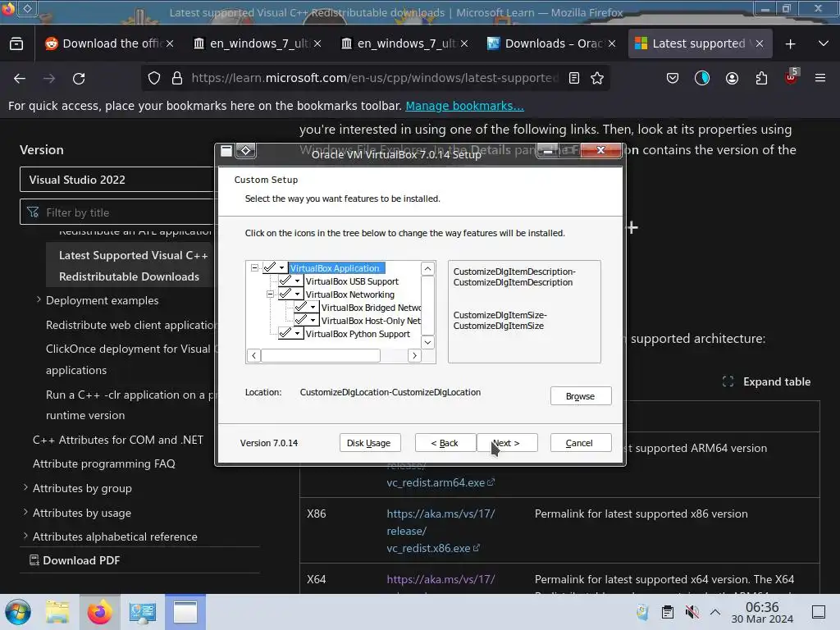Open VirtualBox Application feature install dropdown
The width and height of the screenshot is (840, 630).
coord(276,268)
